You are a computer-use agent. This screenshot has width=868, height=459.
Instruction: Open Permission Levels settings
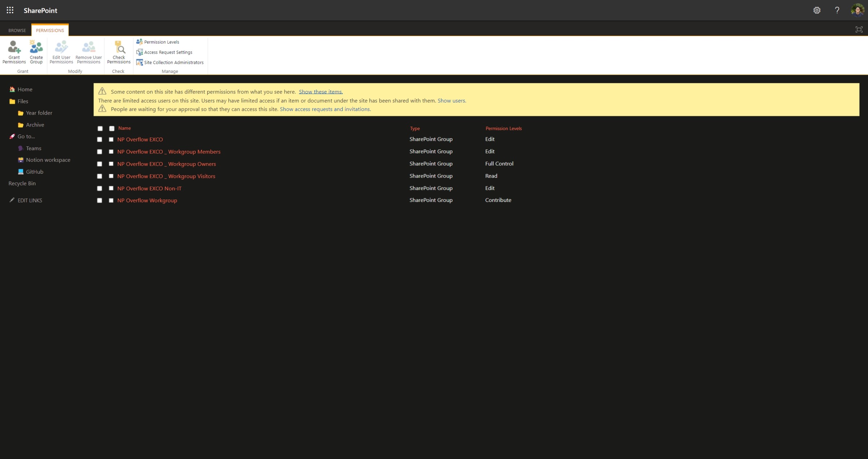[161, 42]
